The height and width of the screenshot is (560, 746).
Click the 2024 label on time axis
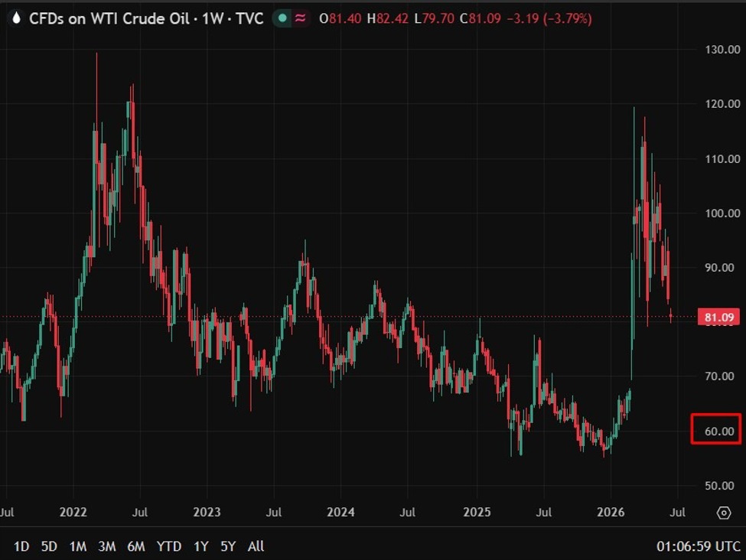[x=340, y=512]
